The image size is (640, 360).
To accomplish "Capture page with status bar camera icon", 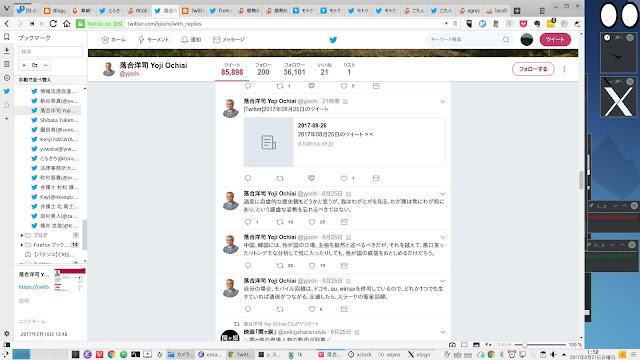I will point(452,344).
